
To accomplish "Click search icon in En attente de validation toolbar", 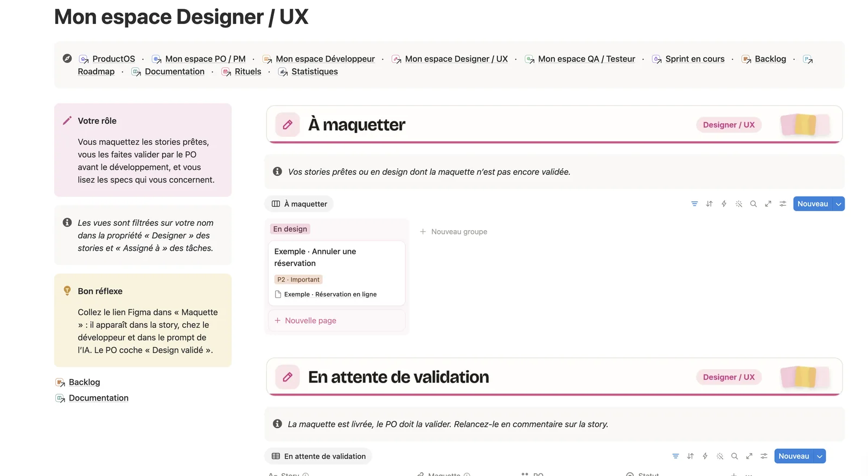I will tap(735, 456).
